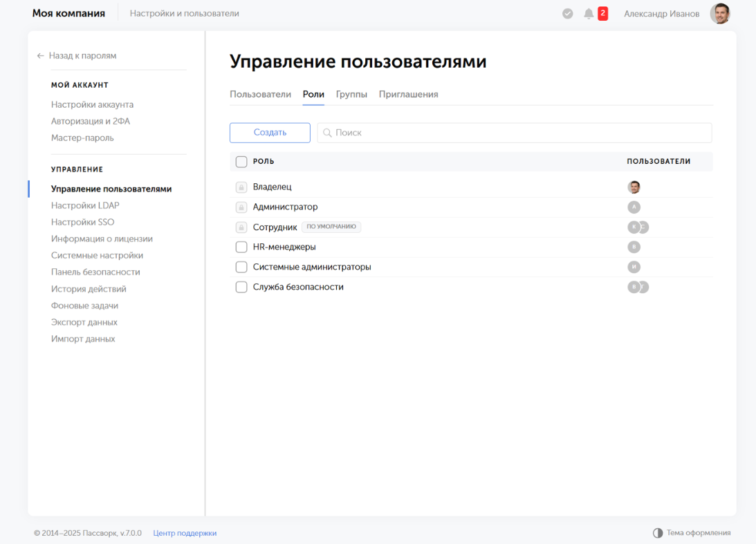Open the Сотрудник role row
Screen dimensions: 756x544
(471, 227)
